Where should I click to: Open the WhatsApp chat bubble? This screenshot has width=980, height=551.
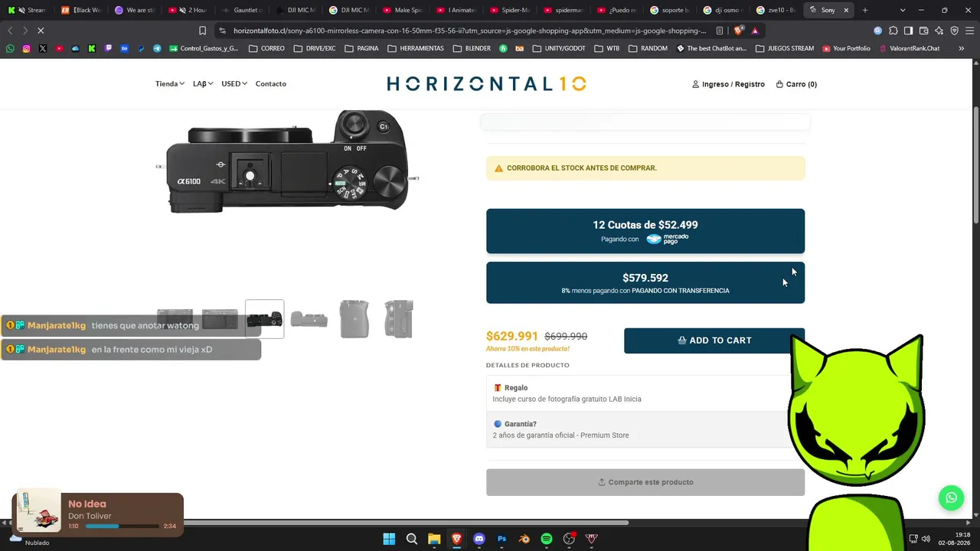(x=951, y=497)
